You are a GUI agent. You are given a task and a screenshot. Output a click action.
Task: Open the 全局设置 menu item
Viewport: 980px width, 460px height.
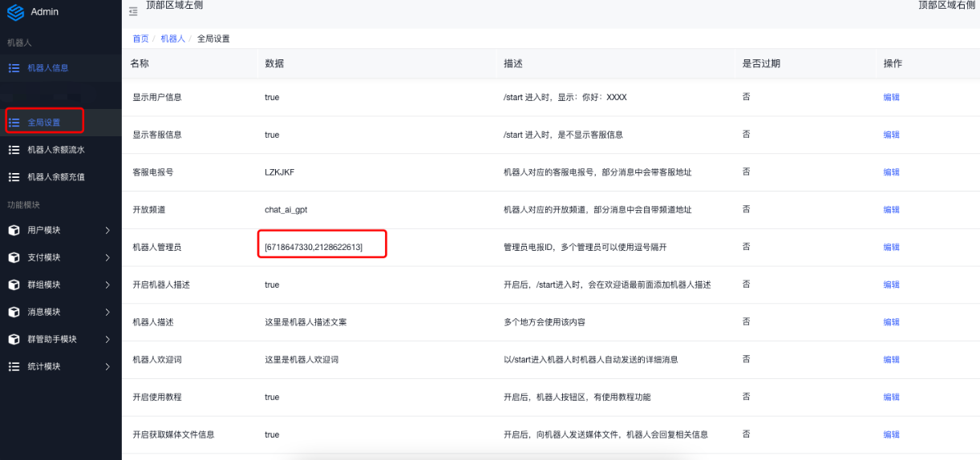pos(44,123)
